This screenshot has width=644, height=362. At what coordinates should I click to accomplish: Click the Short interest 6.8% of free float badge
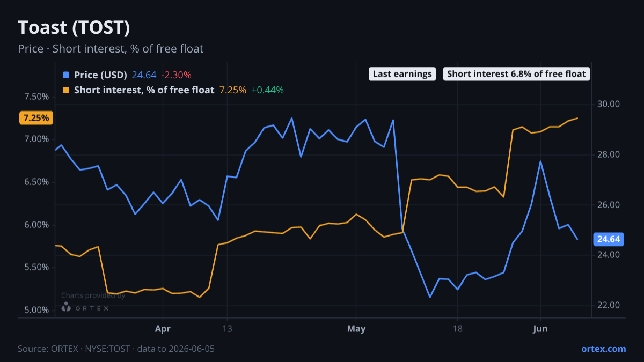click(x=516, y=74)
